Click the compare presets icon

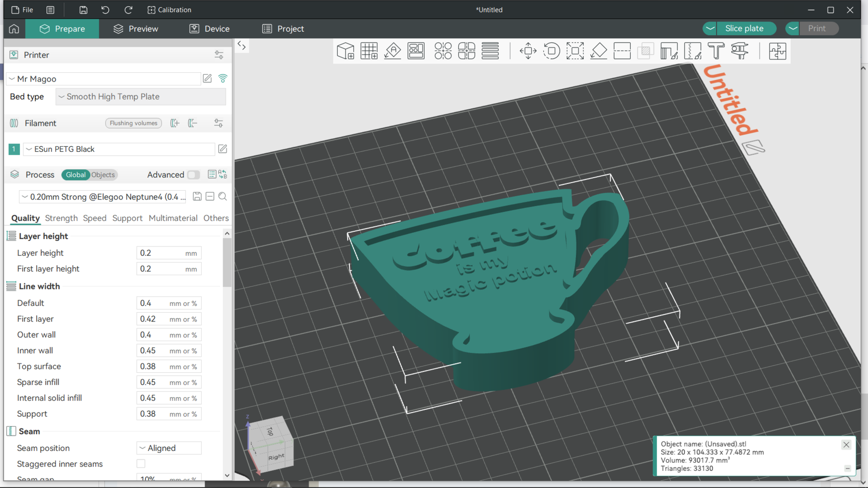pyautogui.click(x=223, y=174)
